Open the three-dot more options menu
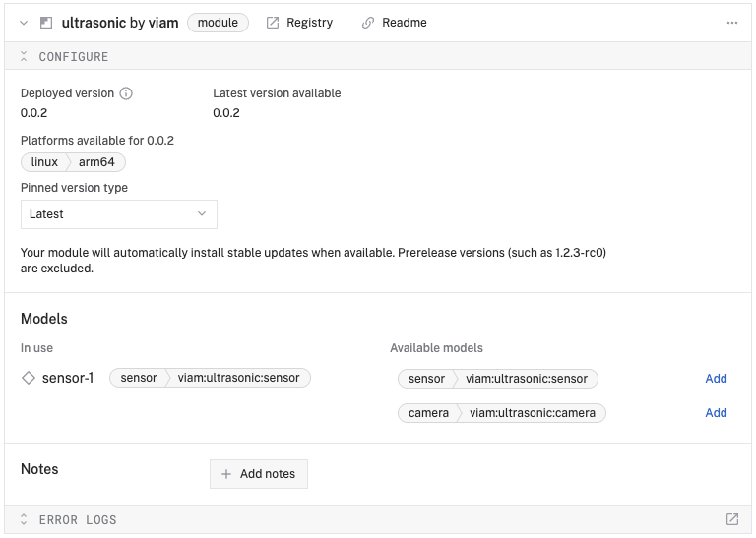Viewport: 756px width, 538px height. [x=732, y=23]
